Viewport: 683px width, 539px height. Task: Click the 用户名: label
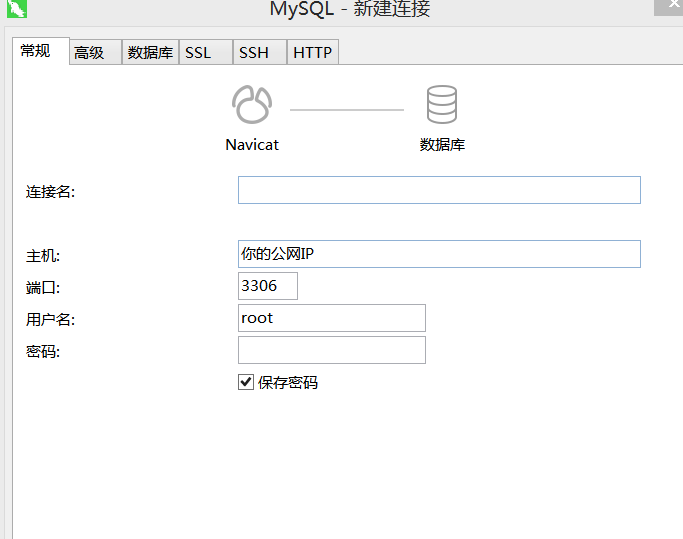(51, 319)
